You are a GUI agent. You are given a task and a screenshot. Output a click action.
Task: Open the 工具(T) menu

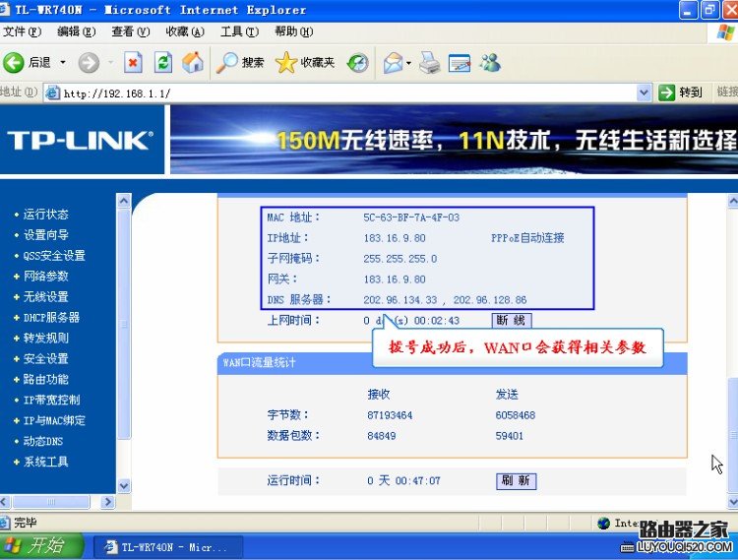(x=239, y=32)
